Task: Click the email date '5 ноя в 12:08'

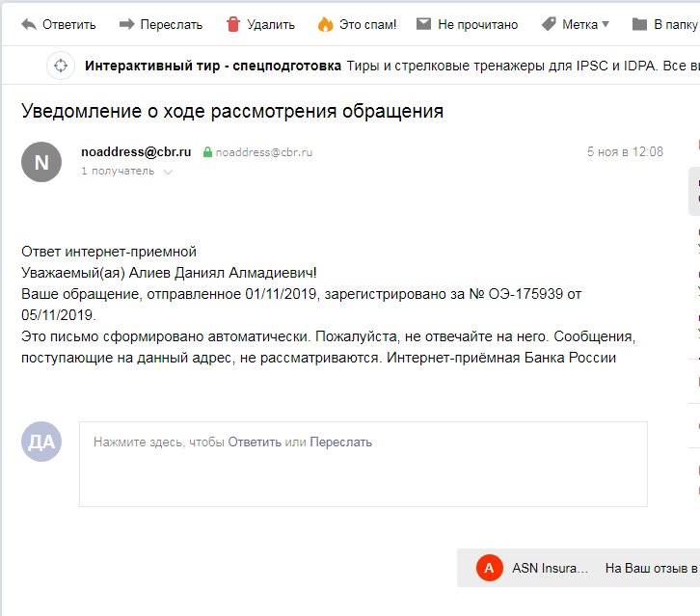Action: [x=625, y=152]
